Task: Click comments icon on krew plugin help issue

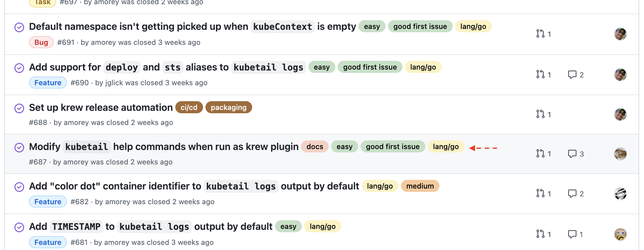Action: click(x=572, y=154)
